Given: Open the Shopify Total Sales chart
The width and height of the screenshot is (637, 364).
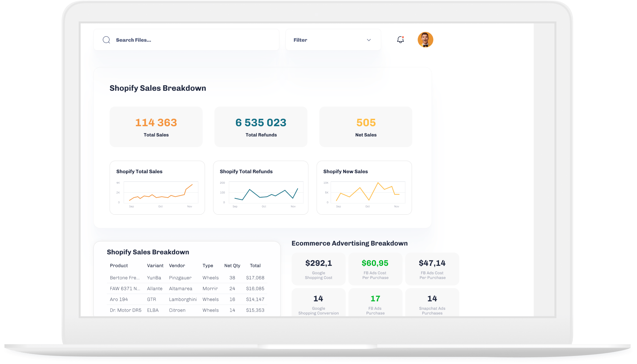Looking at the screenshot, I should (x=157, y=188).
